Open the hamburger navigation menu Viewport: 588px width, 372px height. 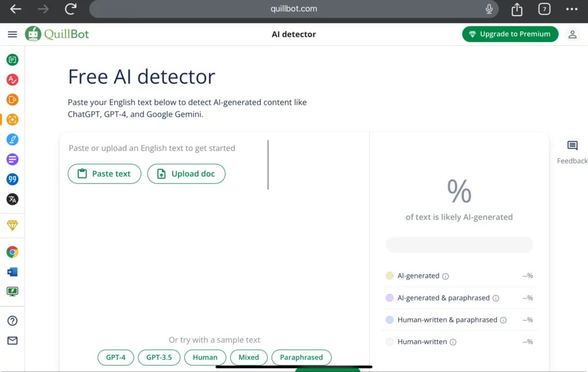pos(13,34)
